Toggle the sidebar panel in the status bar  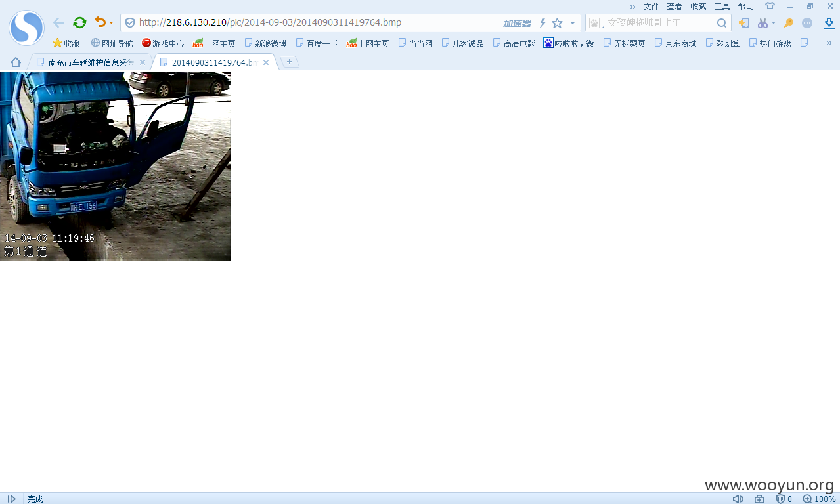tap(12, 499)
